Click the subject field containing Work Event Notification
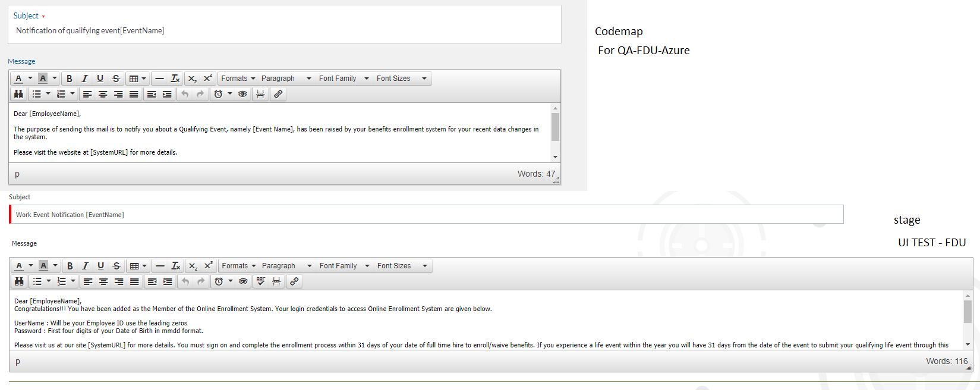The width and height of the screenshot is (980, 392). (x=426, y=215)
